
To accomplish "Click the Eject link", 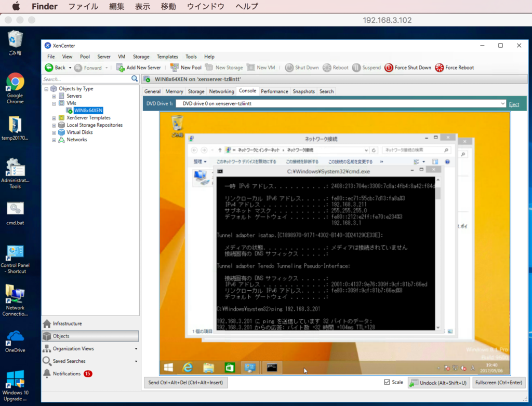I will coord(514,104).
